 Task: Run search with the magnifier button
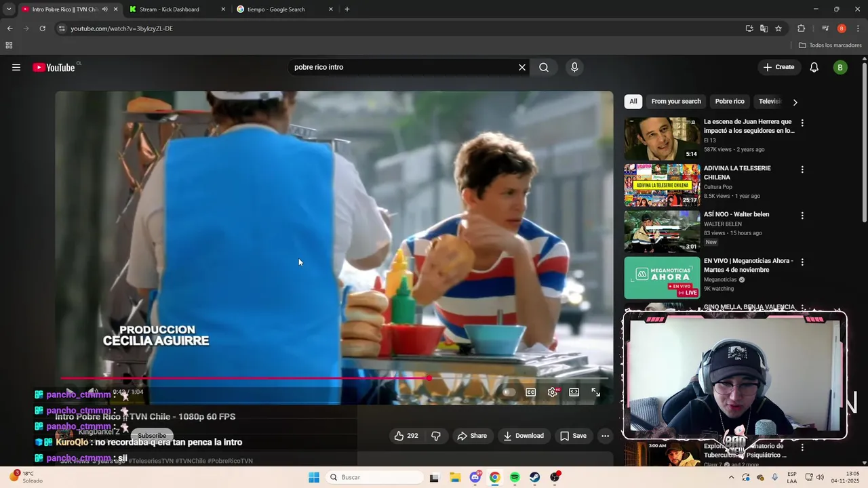544,67
